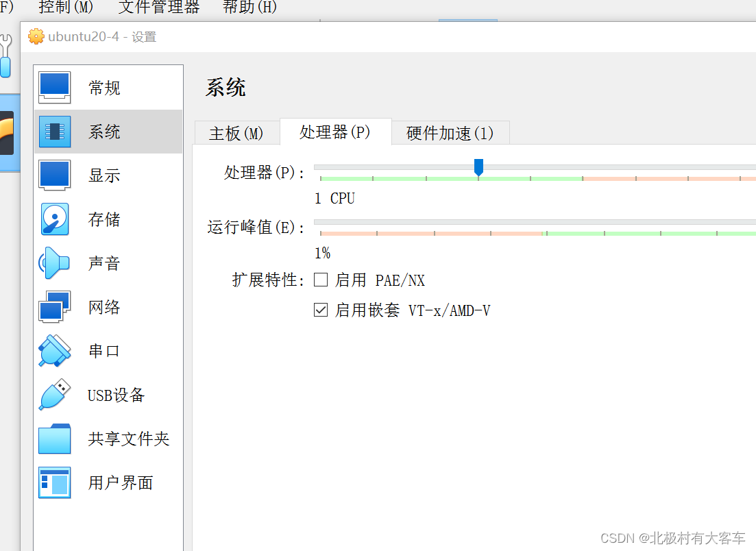This screenshot has width=756, height=551.
Task: Disable 启用嵌套 VT-x/AMD-V checkbox
Action: click(x=321, y=310)
